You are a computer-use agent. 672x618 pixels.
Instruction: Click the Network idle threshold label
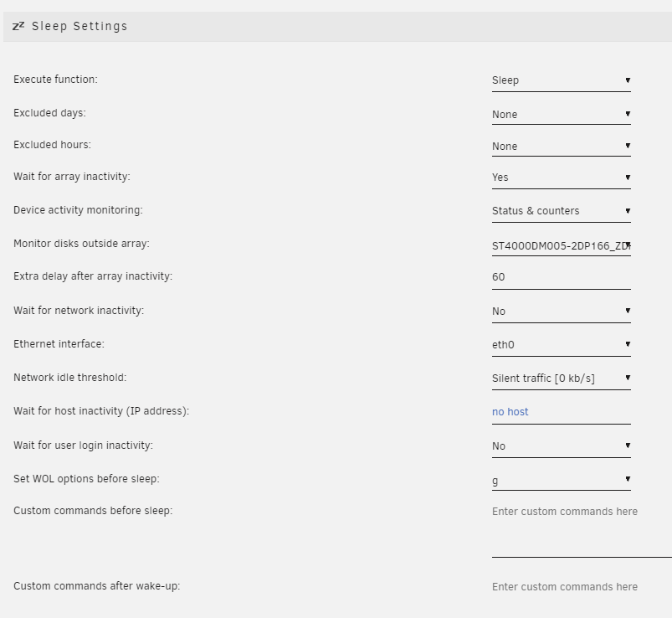(69, 378)
